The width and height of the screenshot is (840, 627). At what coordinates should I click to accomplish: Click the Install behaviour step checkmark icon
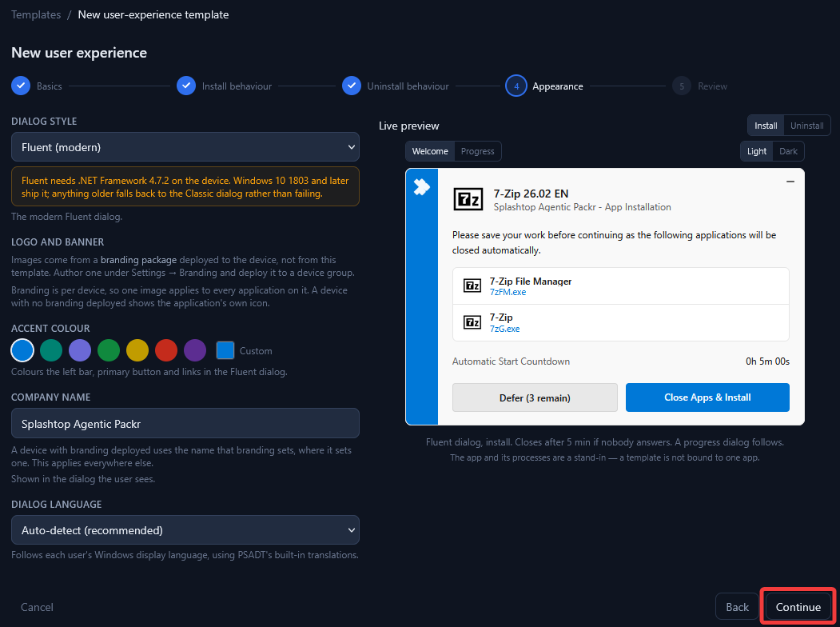[x=186, y=86]
